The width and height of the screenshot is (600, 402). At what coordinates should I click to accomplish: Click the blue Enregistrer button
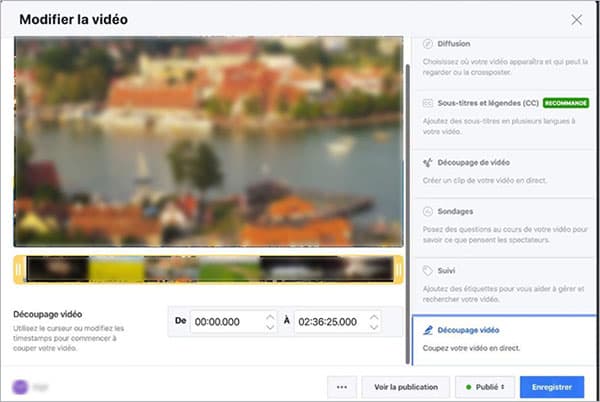coord(552,387)
